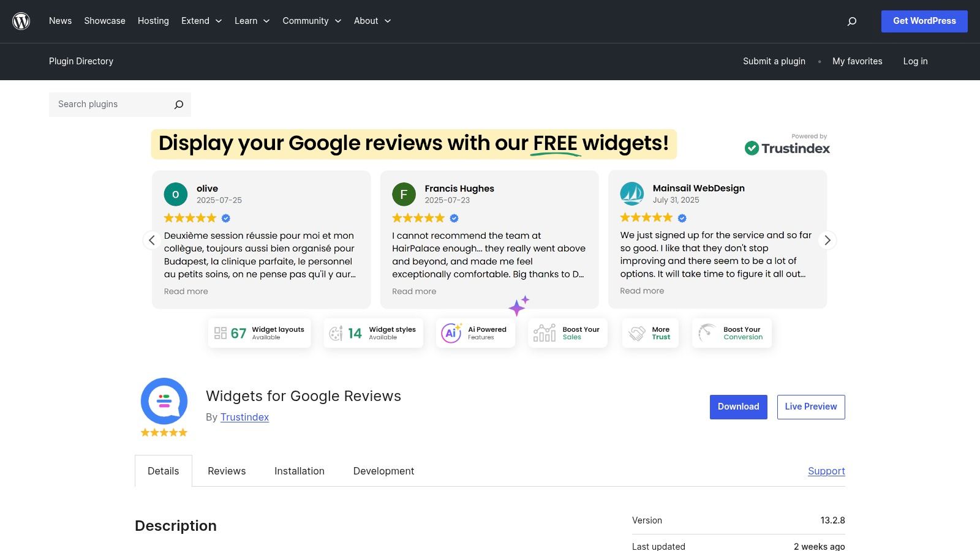Open My favorites link

pyautogui.click(x=858, y=61)
